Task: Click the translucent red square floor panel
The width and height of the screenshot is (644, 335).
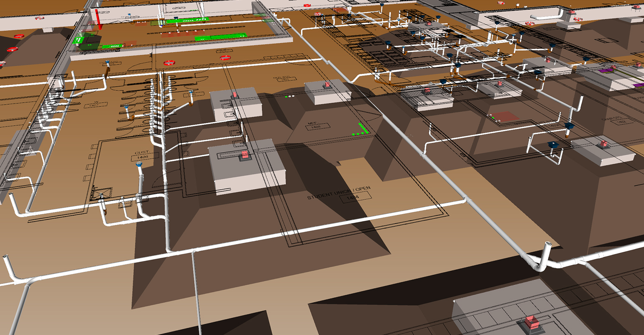Action: 503,117
